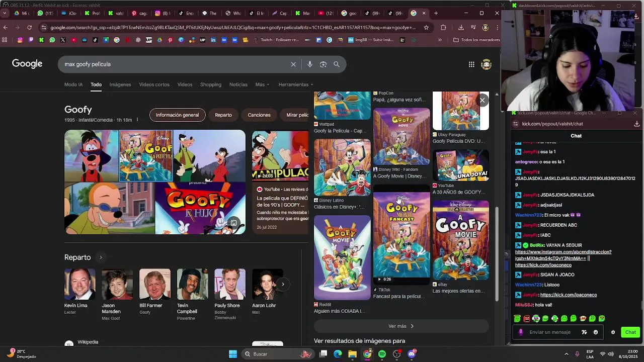This screenshot has width=644, height=362.
Task: Open the Google apps grid
Action: (471, 64)
